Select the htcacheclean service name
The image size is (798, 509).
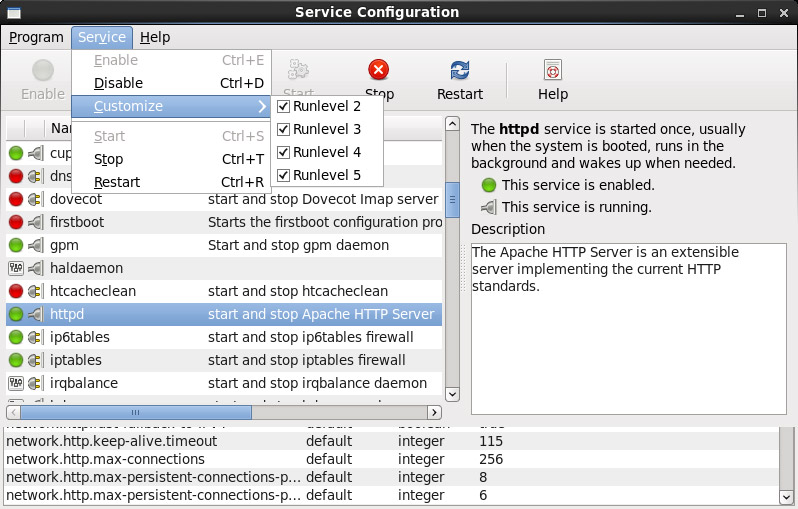93,291
